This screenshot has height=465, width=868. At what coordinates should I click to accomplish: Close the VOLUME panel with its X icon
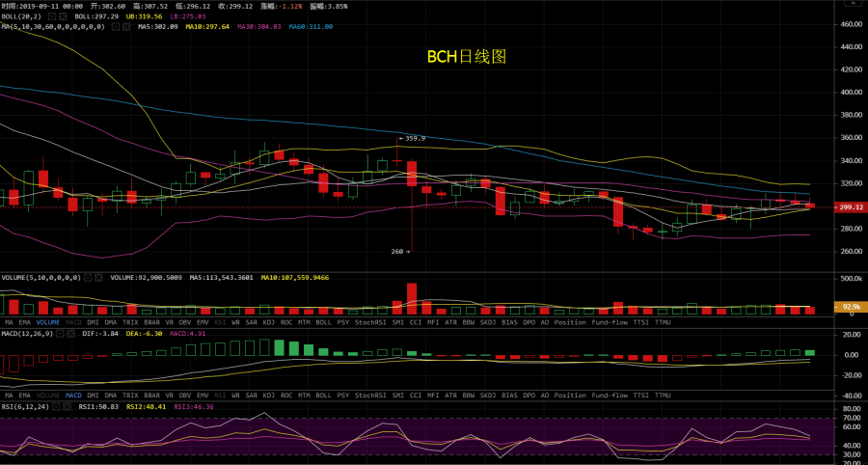click(x=98, y=278)
